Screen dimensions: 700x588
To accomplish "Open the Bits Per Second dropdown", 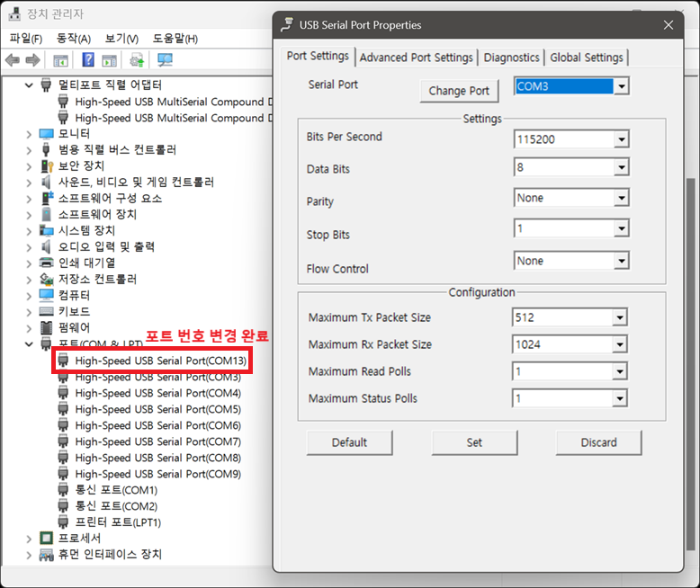I will coord(621,139).
